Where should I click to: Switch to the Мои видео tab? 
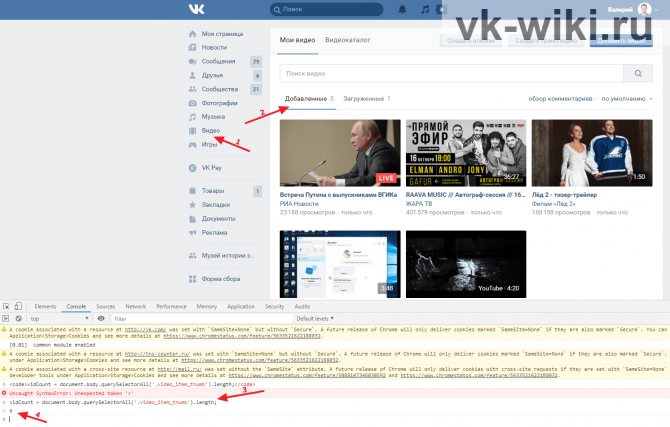(x=297, y=40)
